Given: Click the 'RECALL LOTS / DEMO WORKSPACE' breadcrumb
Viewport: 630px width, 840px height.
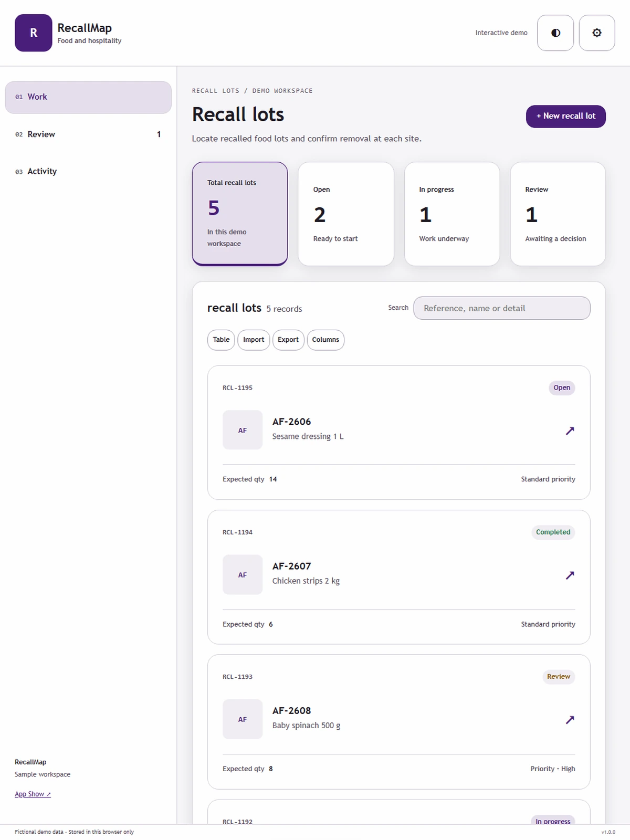Looking at the screenshot, I should click(252, 91).
